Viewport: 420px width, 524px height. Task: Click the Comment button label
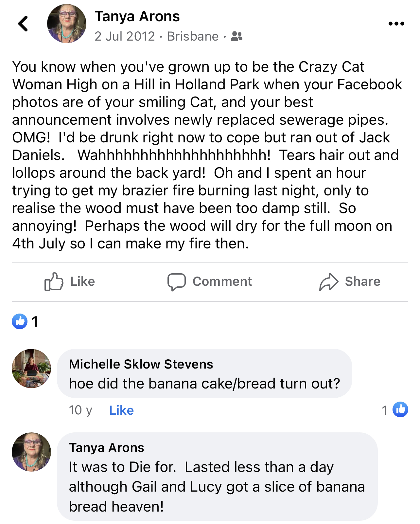coord(222,281)
